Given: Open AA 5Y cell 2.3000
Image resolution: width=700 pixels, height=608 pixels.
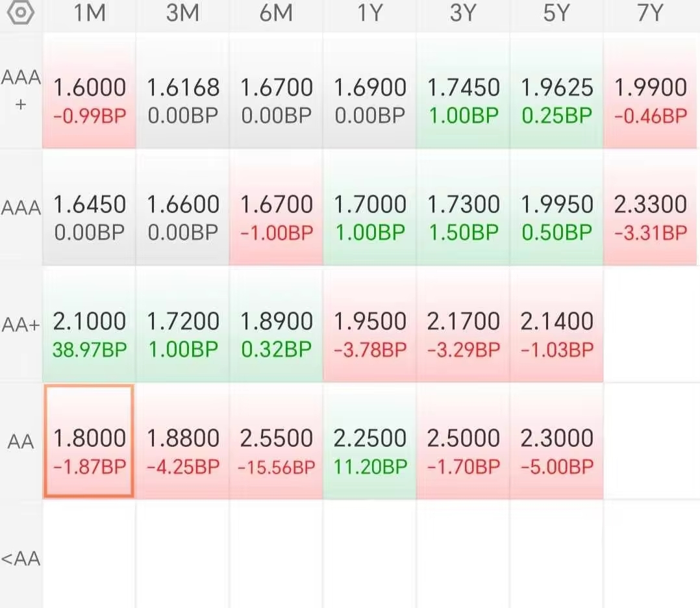Looking at the screenshot, I should point(556,441).
